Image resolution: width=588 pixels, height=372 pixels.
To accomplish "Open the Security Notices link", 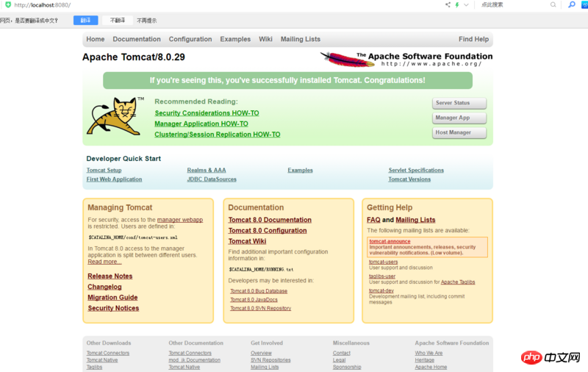I will click(113, 308).
